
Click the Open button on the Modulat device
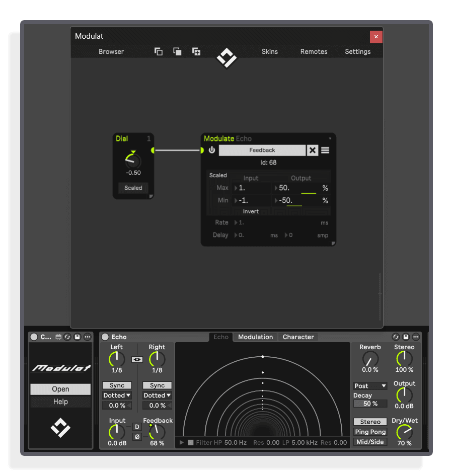[x=60, y=389]
